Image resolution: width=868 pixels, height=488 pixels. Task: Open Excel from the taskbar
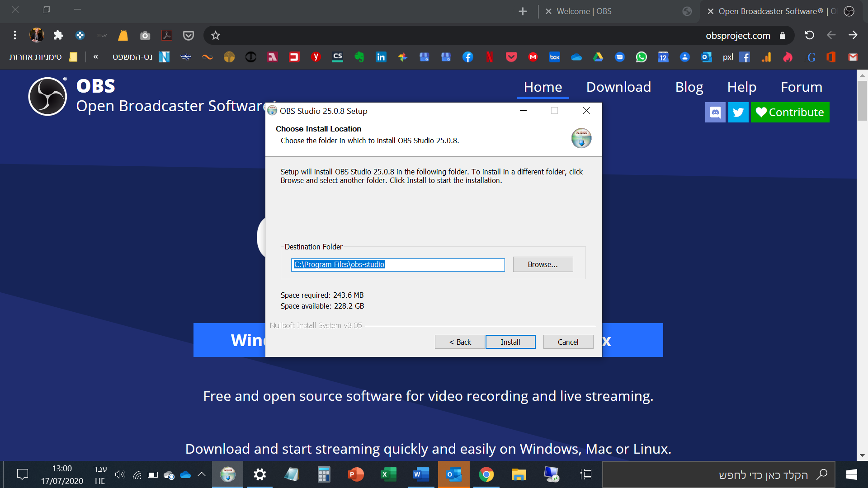[388, 474]
